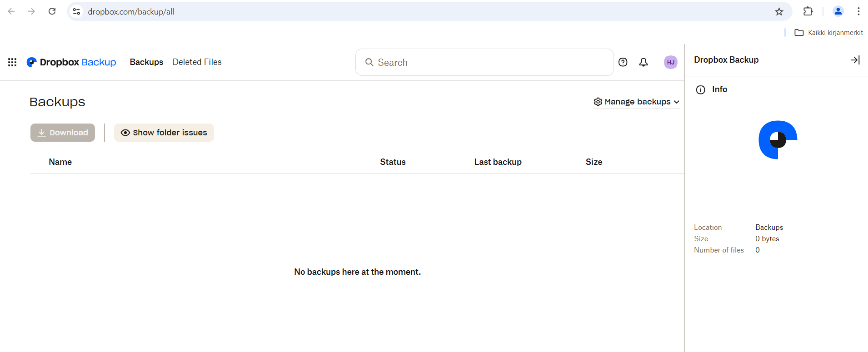The height and width of the screenshot is (352, 868).
Task: Reload the current page
Action: (x=52, y=11)
